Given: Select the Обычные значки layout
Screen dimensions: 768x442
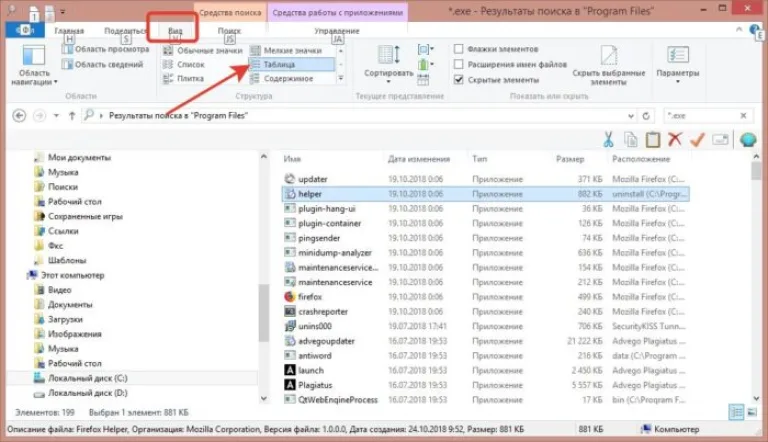Looking at the screenshot, I should [x=203, y=50].
